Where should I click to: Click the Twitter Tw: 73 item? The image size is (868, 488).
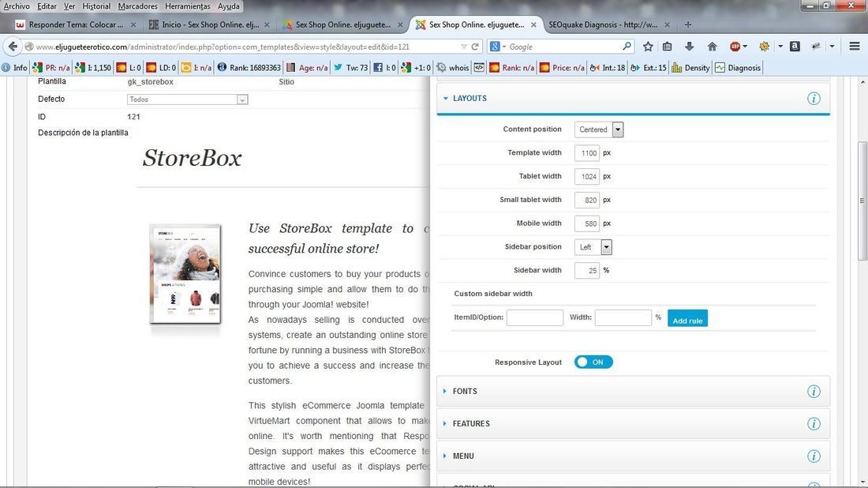350,68
